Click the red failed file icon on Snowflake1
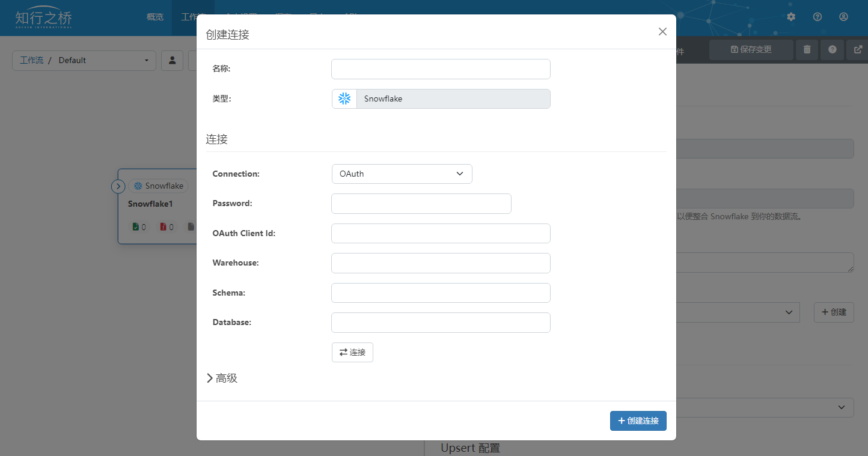The width and height of the screenshot is (868, 456). (x=163, y=227)
